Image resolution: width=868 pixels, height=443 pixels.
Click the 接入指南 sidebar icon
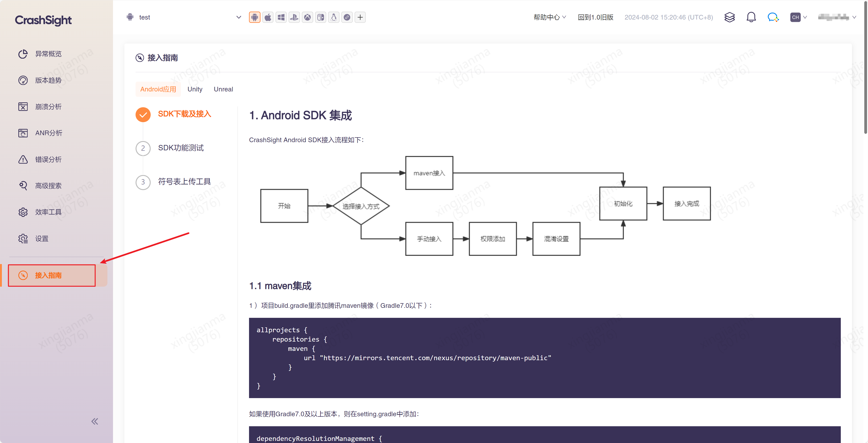point(23,275)
